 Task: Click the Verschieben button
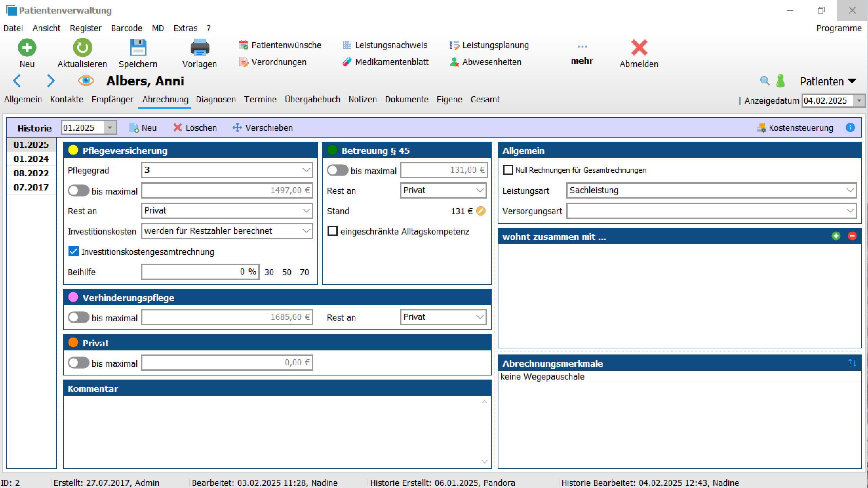pos(262,128)
